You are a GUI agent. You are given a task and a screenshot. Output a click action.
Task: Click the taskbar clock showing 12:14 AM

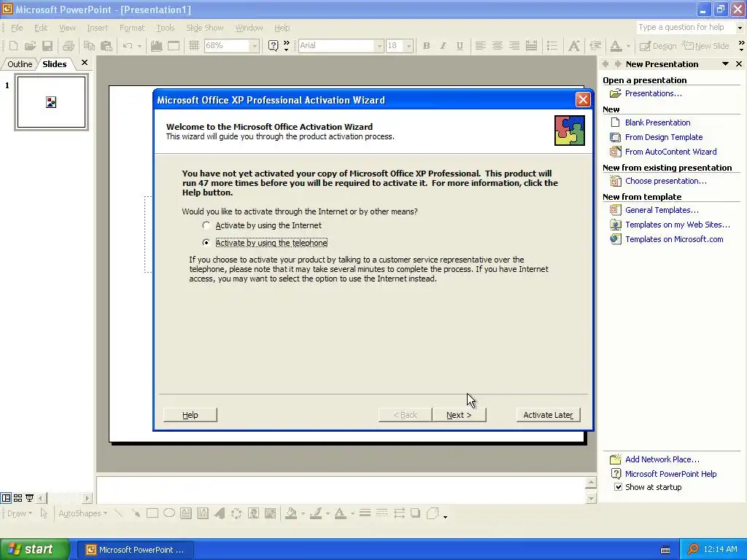click(x=720, y=550)
